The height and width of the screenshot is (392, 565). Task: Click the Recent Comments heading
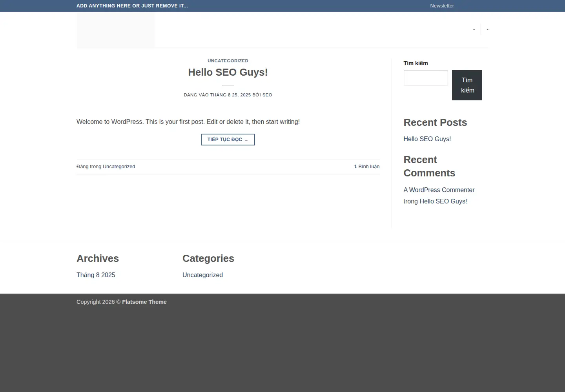click(x=429, y=167)
